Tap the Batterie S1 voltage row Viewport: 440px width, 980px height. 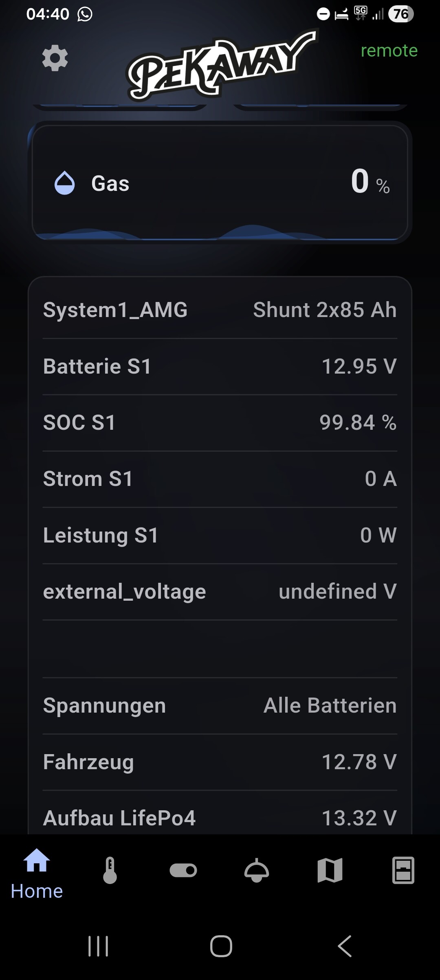(x=220, y=366)
